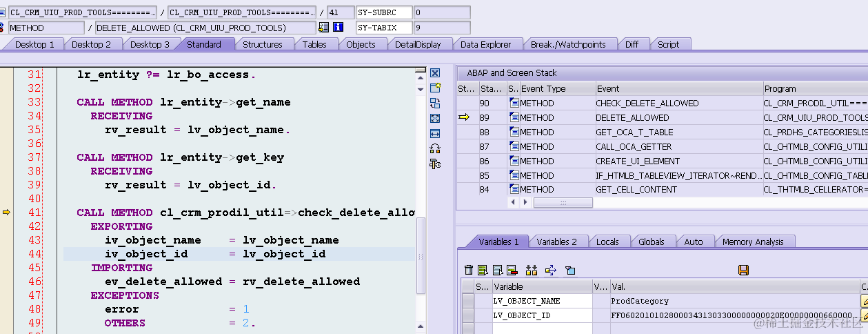The height and width of the screenshot is (334, 868).
Task: Click the SY-TABIX field
Action: coord(383,28)
